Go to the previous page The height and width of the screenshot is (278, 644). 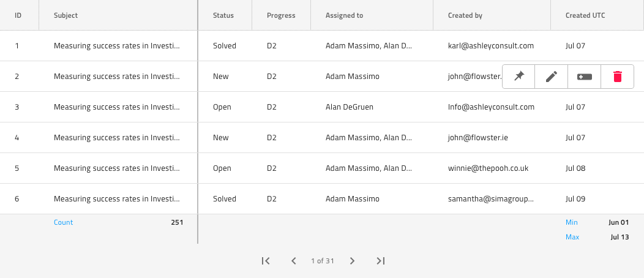[x=294, y=261]
